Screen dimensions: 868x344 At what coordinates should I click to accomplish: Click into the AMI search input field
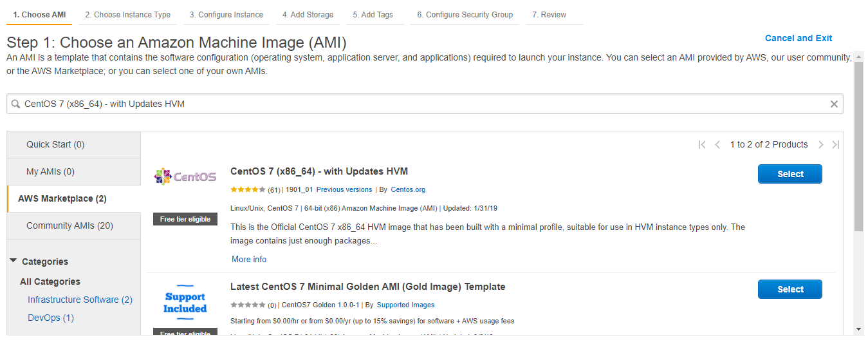coord(425,104)
